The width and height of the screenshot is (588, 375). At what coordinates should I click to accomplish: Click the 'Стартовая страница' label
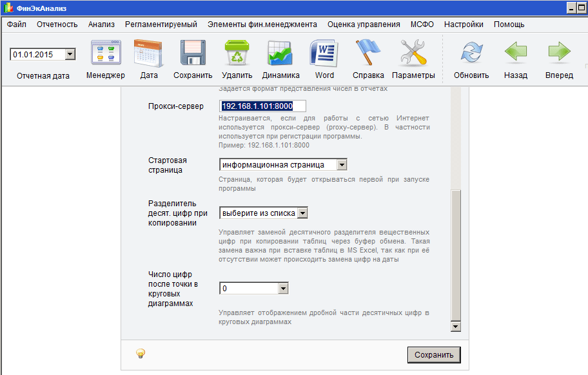point(167,165)
